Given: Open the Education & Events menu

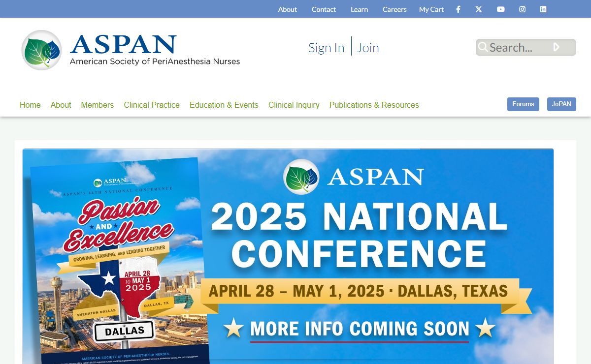Looking at the screenshot, I should [x=224, y=105].
